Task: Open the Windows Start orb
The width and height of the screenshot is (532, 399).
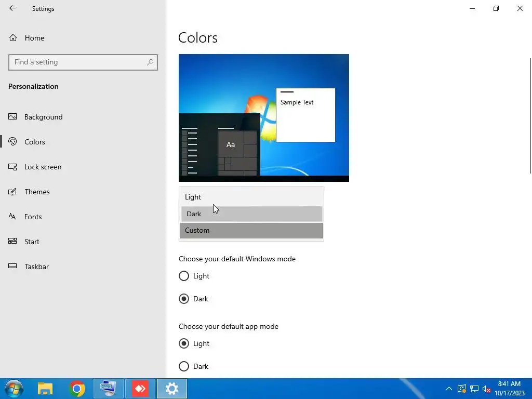Action: (14, 389)
